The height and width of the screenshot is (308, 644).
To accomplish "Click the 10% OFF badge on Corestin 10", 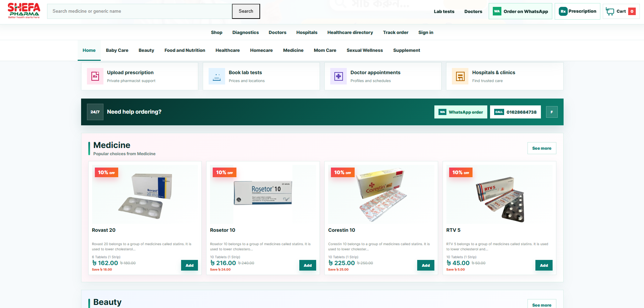I will point(343,172).
